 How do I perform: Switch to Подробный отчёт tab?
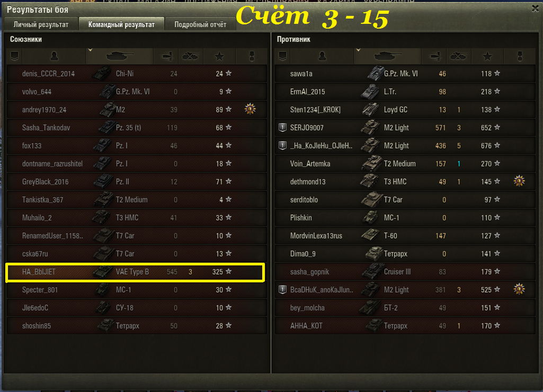pos(200,24)
